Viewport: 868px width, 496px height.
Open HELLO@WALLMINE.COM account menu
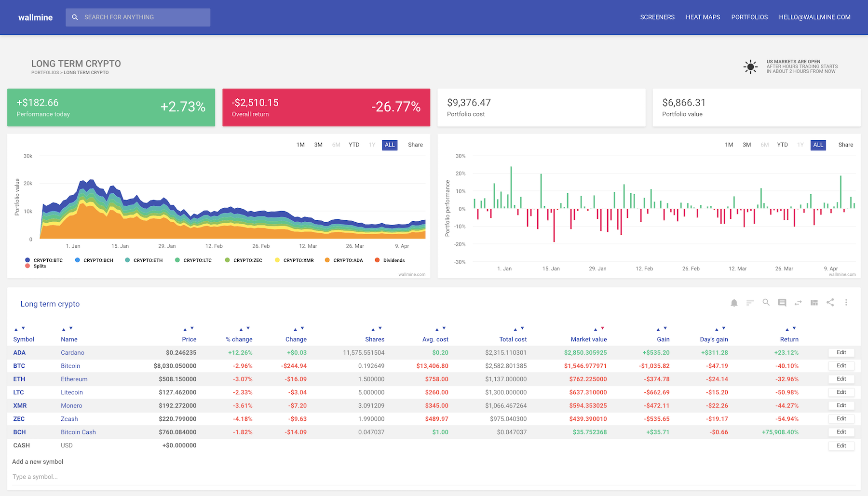814,17
